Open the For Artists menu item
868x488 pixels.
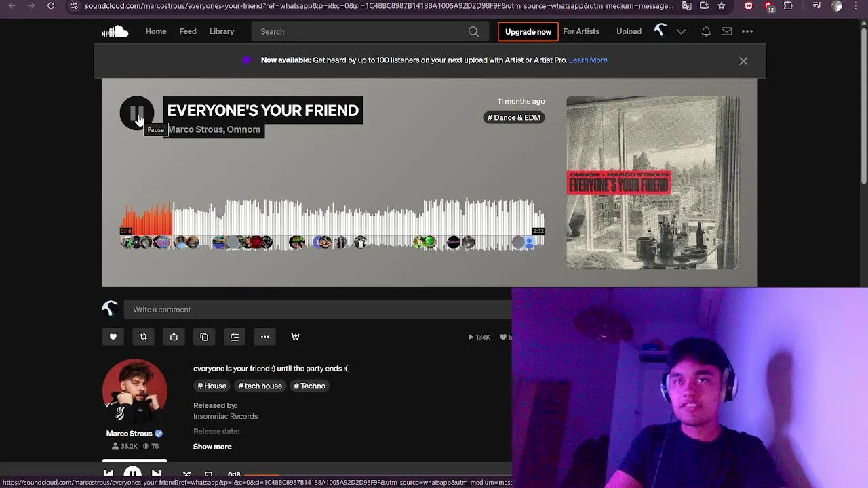581,32
